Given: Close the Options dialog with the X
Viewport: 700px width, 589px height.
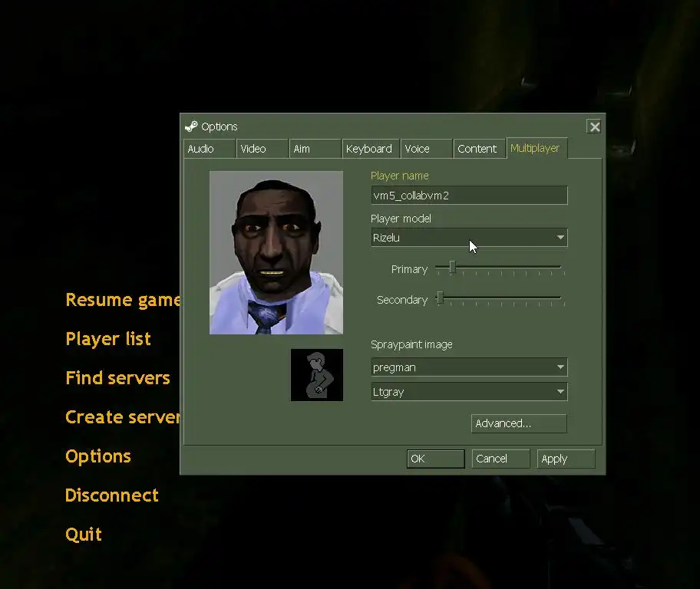Looking at the screenshot, I should (594, 127).
